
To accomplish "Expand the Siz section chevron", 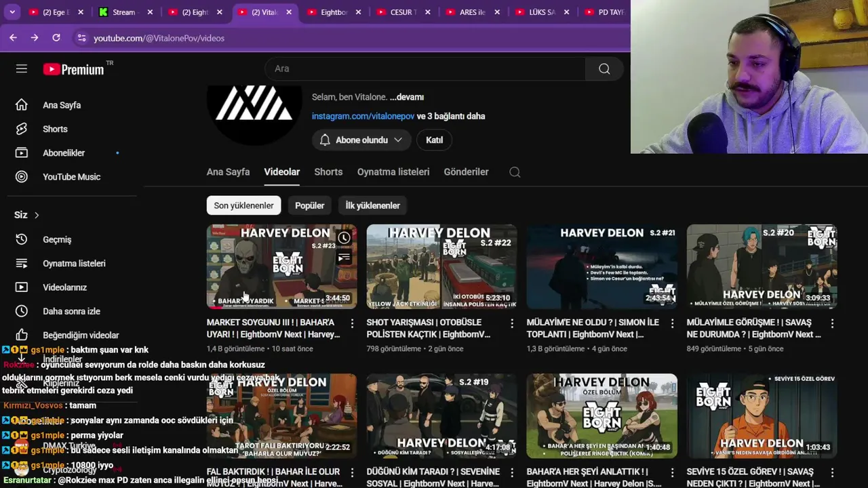I will (x=37, y=215).
